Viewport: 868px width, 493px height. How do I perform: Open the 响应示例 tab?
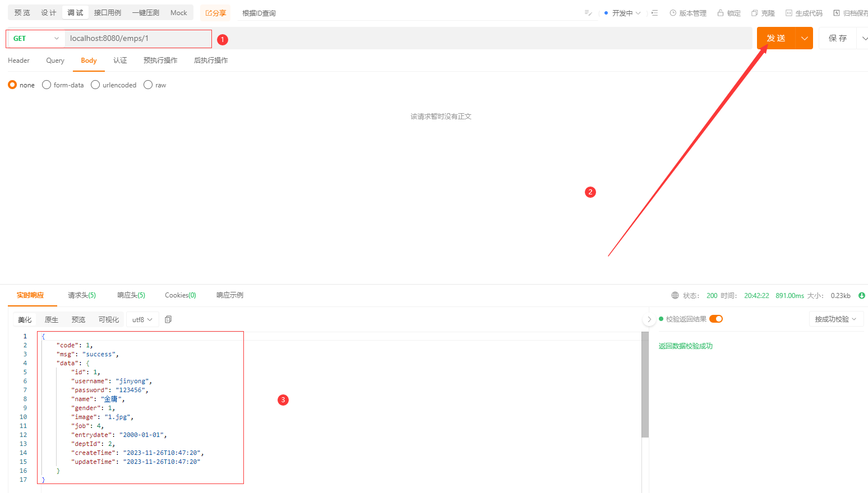click(230, 295)
